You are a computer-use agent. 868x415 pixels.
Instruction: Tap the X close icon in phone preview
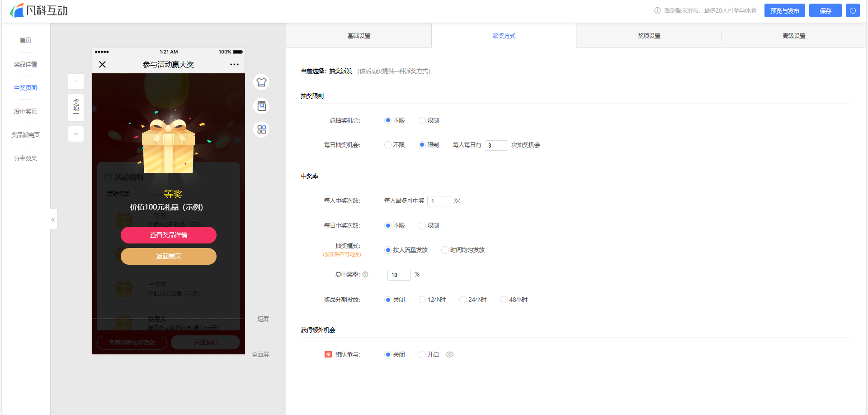(x=103, y=65)
